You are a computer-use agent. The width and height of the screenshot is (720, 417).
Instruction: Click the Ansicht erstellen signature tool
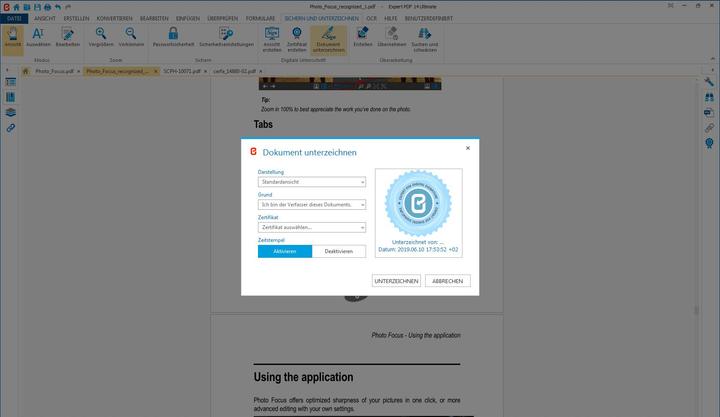tap(272, 39)
